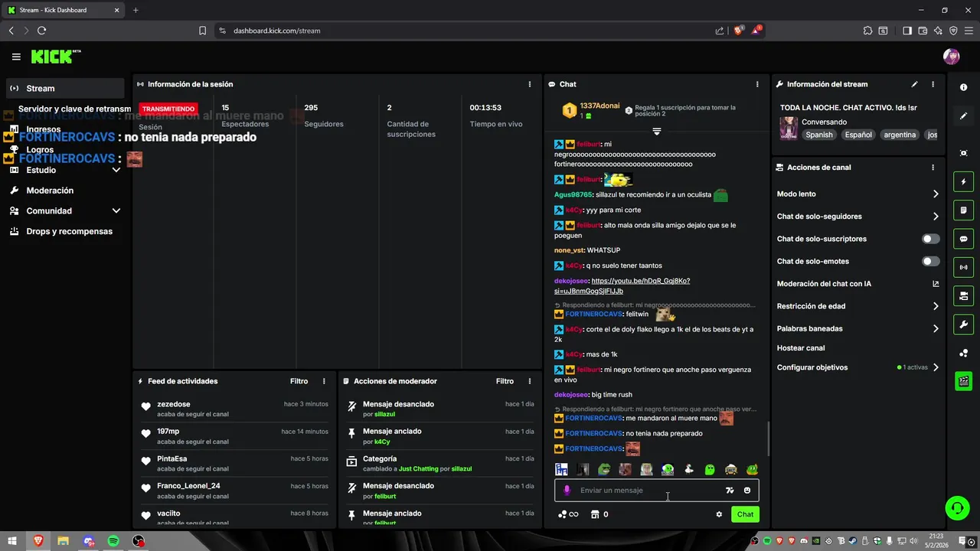
Task: Click the info icon in the right sidebar
Action: pyautogui.click(x=964, y=88)
